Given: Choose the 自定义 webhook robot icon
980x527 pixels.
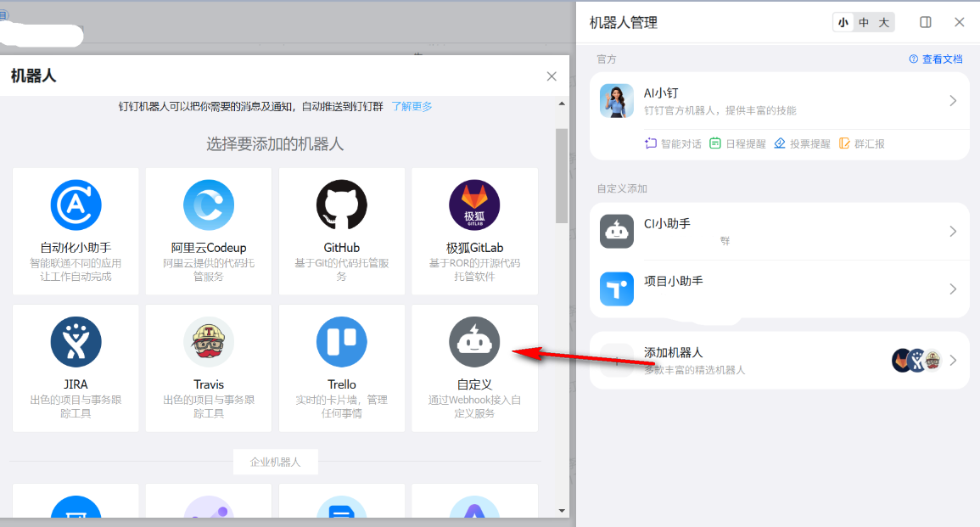Looking at the screenshot, I should [474, 342].
